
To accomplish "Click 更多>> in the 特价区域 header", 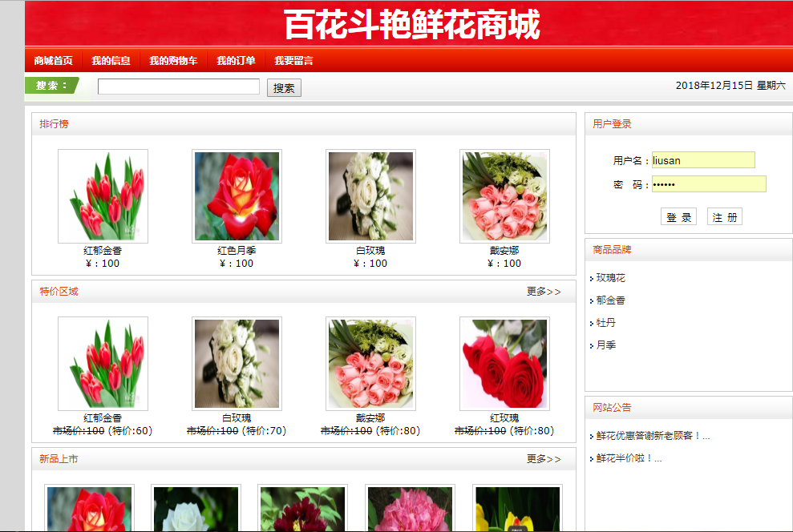I will pos(544,292).
